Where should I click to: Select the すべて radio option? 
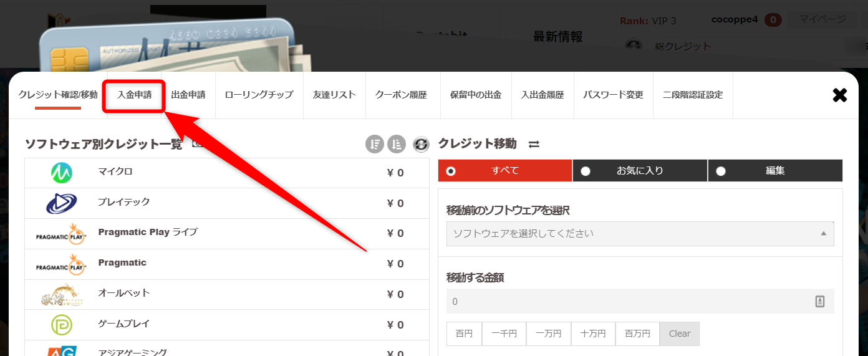(x=505, y=170)
